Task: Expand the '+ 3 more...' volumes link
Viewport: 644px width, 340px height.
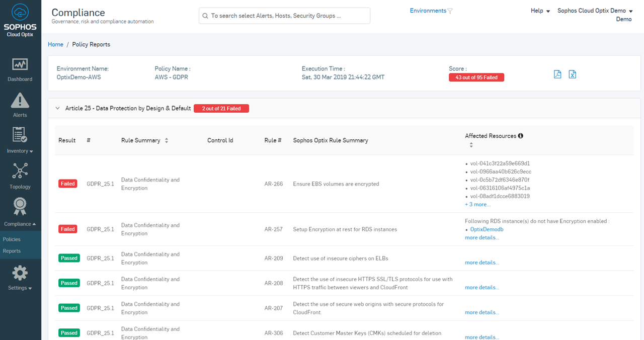Action: coord(477,205)
